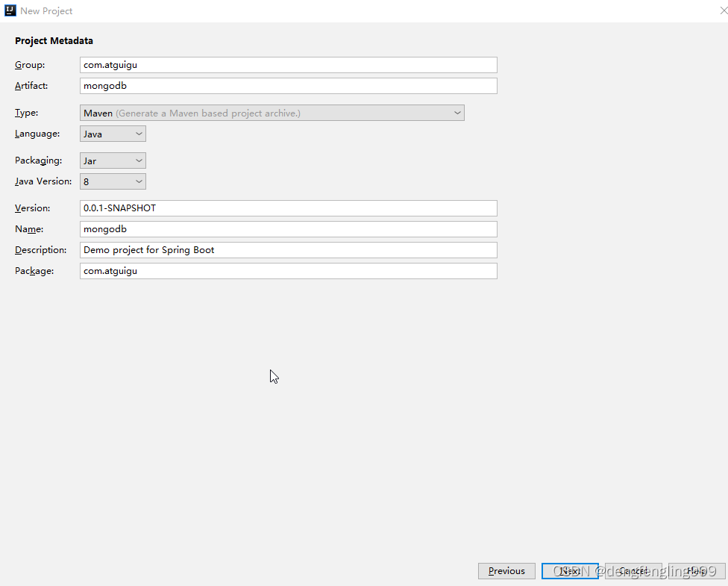
Task: Open the Help button
Action: 697,571
